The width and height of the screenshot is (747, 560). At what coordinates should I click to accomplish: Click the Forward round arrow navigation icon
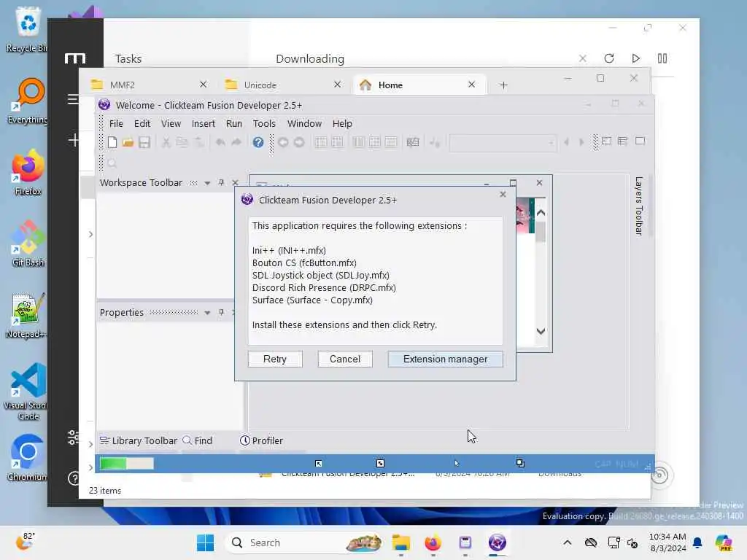299,142
